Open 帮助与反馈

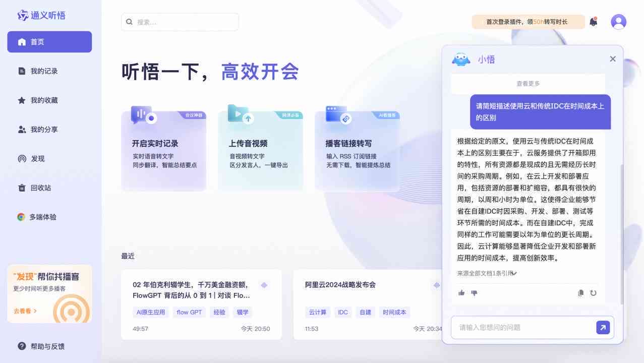(41, 346)
